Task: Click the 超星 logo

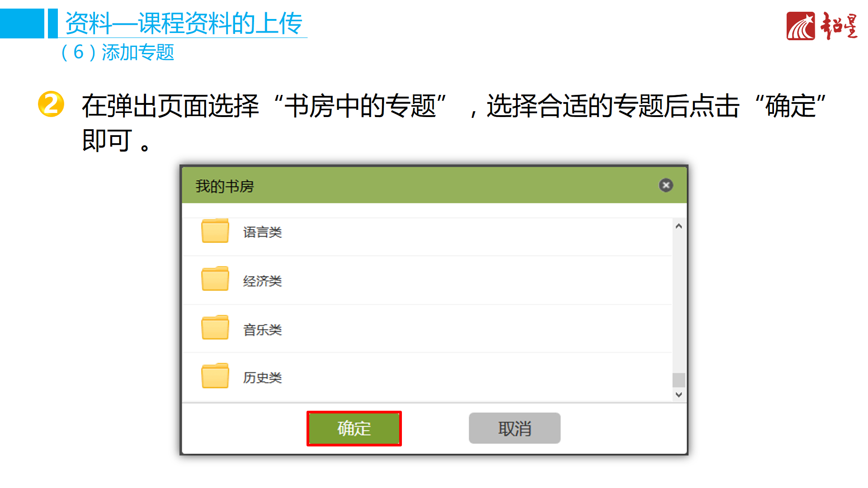Action: point(821,26)
